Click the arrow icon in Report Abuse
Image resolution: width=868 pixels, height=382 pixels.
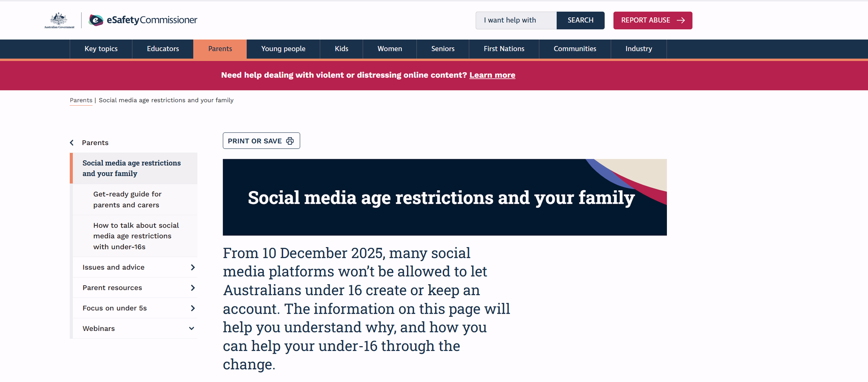tap(681, 21)
